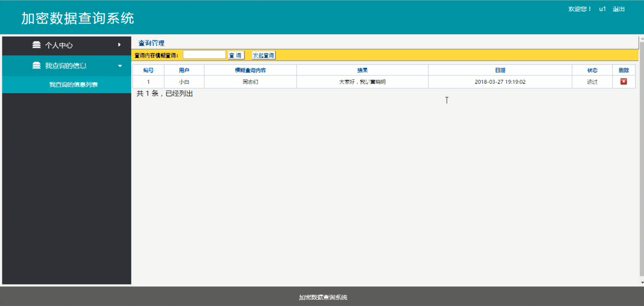Viewport: 644px width, 306px height.
Task: Click the 同志们 query content cell
Action: [250, 82]
